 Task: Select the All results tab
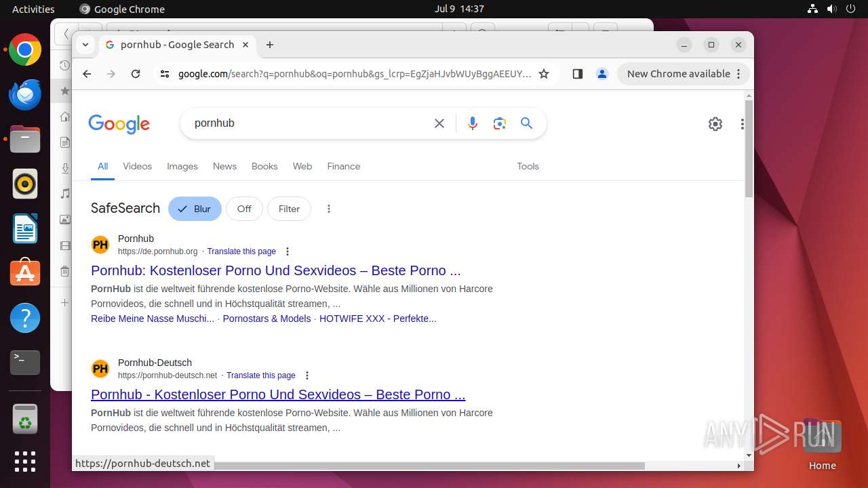102,166
